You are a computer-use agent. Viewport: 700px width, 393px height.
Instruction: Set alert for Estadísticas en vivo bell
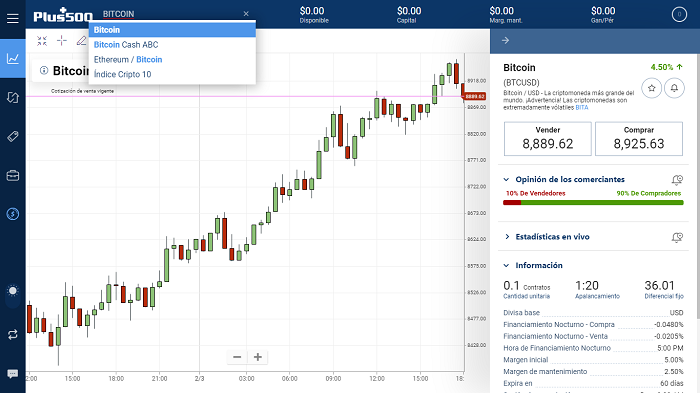(677, 237)
